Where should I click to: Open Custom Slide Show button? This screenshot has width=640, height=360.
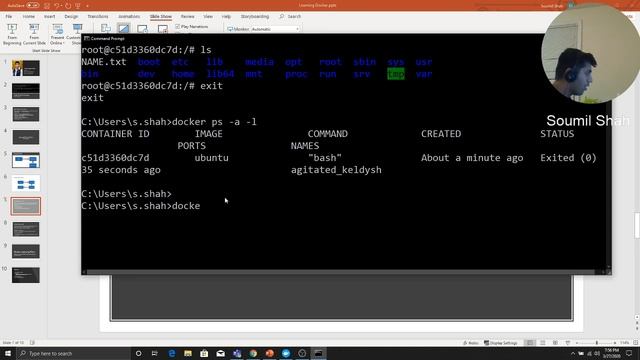[76, 34]
